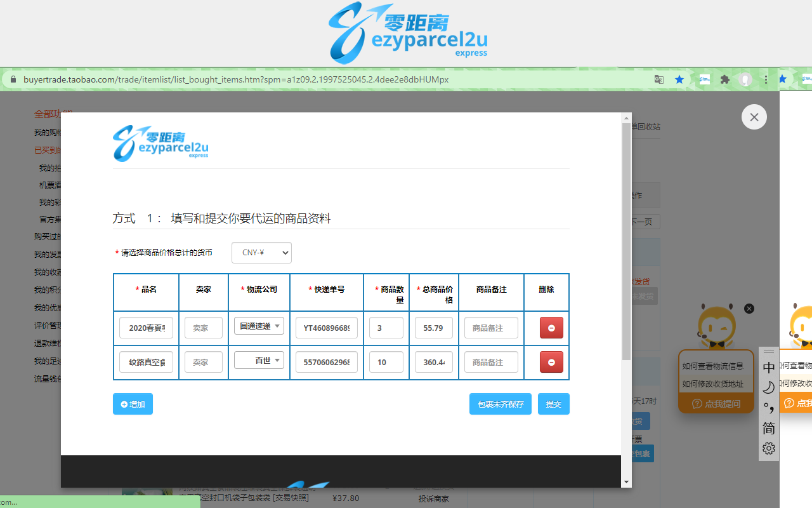The height and width of the screenshot is (508, 812).
Task: Click seller field in first row
Action: click(204, 328)
